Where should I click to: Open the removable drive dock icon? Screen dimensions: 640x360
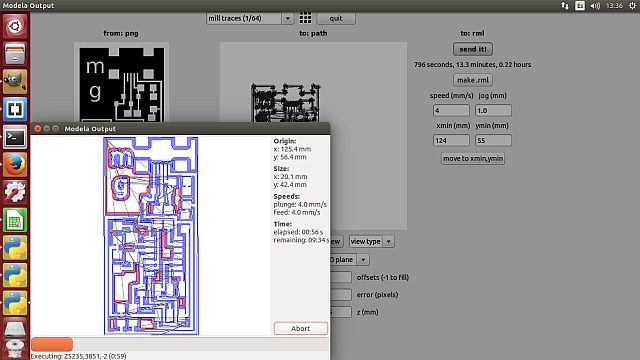pyautogui.click(x=15, y=329)
